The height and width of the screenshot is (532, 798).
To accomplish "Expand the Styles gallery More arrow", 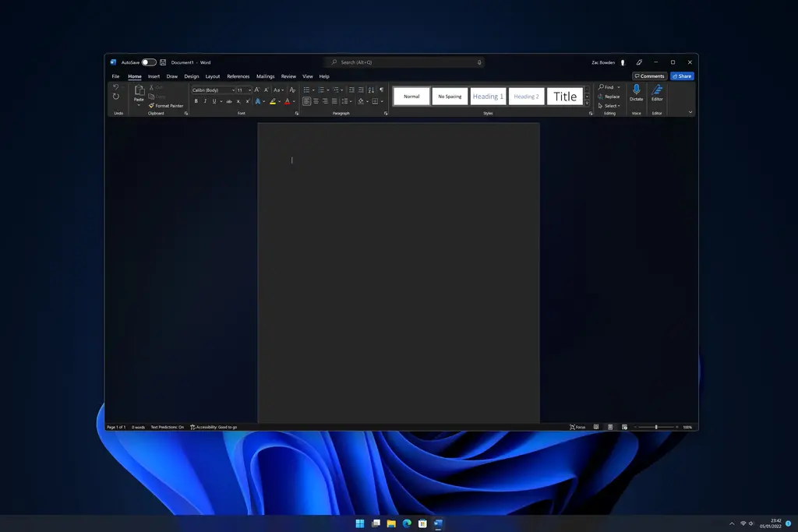I will (587, 104).
